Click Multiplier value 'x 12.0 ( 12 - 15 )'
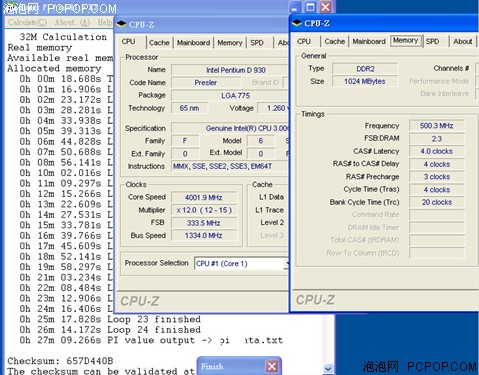Image resolution: width=479 pixels, height=375 pixels. pyautogui.click(x=204, y=210)
